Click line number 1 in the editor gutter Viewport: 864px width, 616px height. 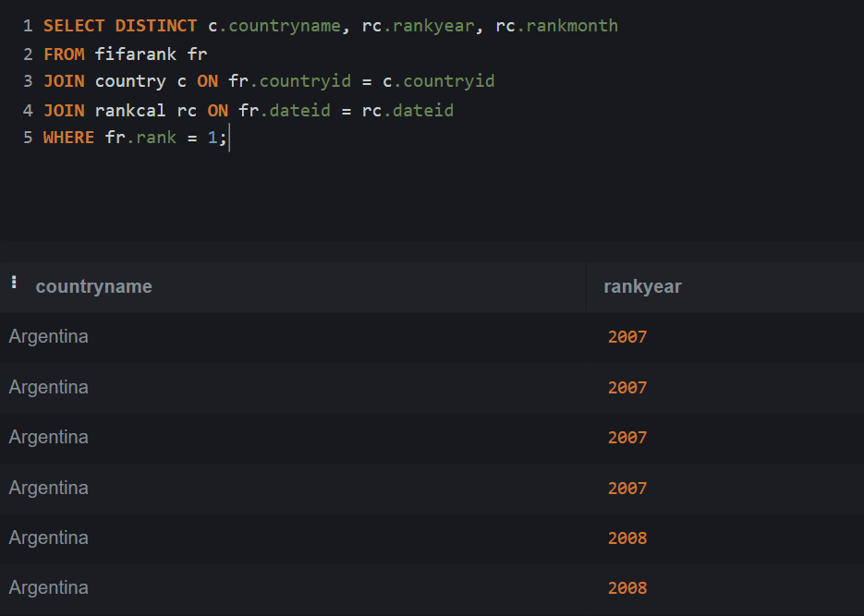tap(28, 26)
